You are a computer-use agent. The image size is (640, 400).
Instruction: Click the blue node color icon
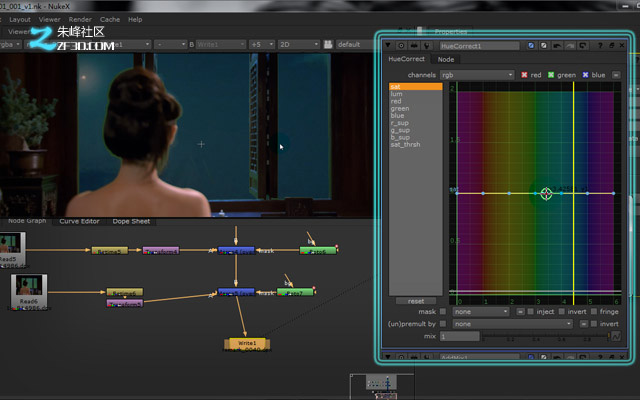click(531, 46)
